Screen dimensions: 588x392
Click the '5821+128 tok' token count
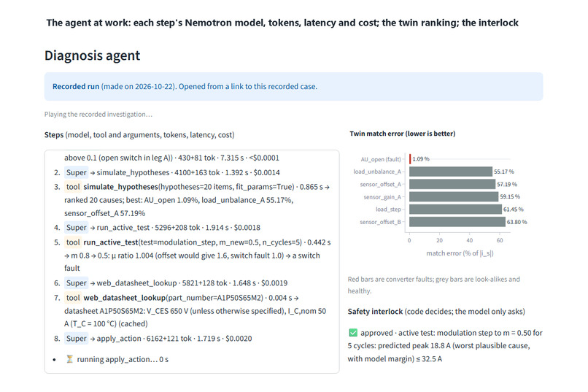(x=205, y=283)
